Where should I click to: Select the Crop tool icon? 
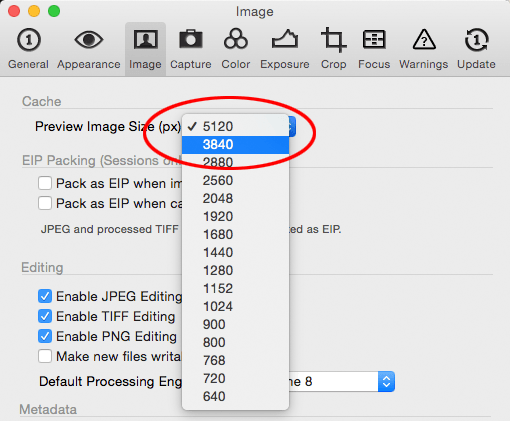coord(333,40)
